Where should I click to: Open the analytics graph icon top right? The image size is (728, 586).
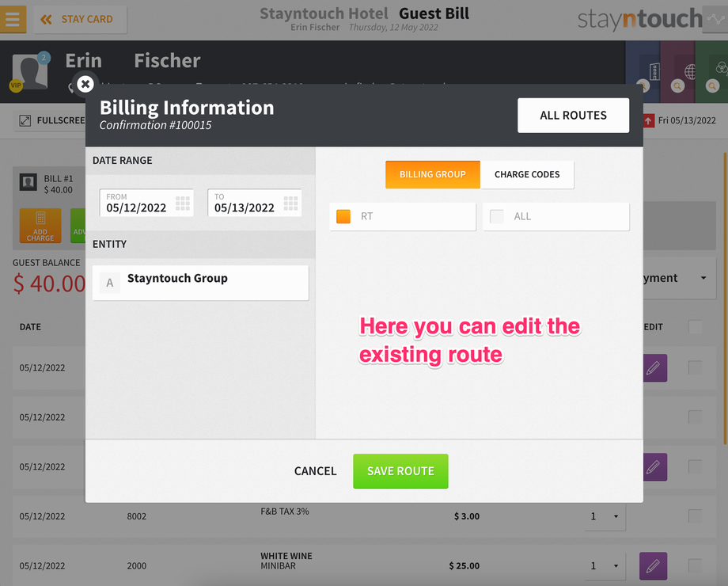715,19
